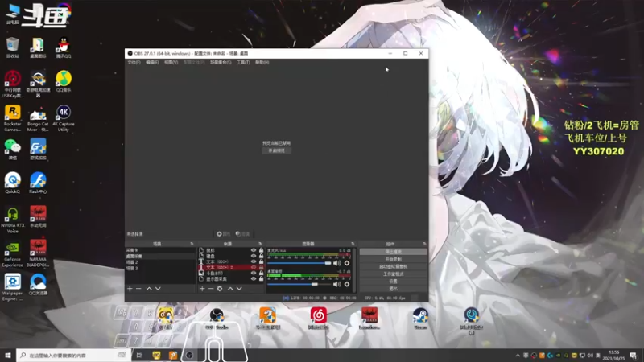Add a new source with the plus icon
Image resolution: width=644 pixels, height=362 pixels.
[x=202, y=289]
